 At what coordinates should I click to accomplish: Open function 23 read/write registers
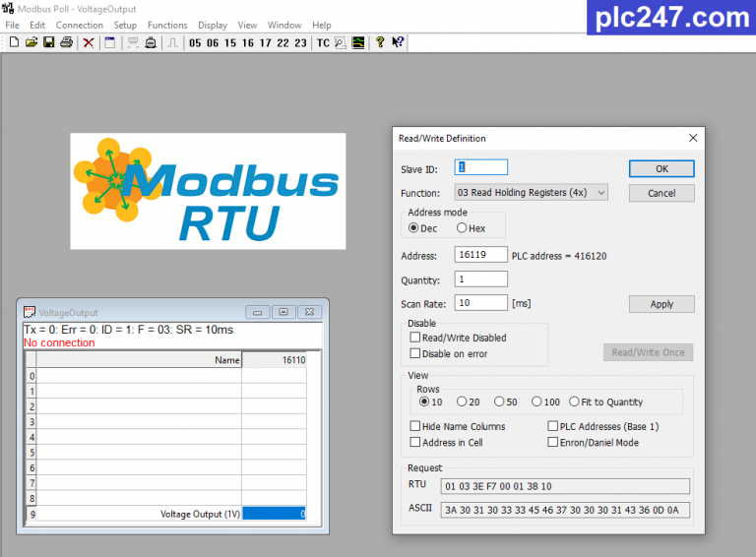[300, 43]
